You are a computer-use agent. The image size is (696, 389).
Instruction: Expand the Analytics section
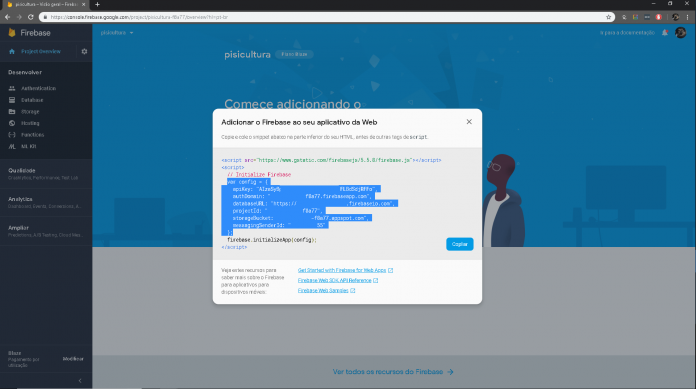pyautogui.click(x=46, y=202)
